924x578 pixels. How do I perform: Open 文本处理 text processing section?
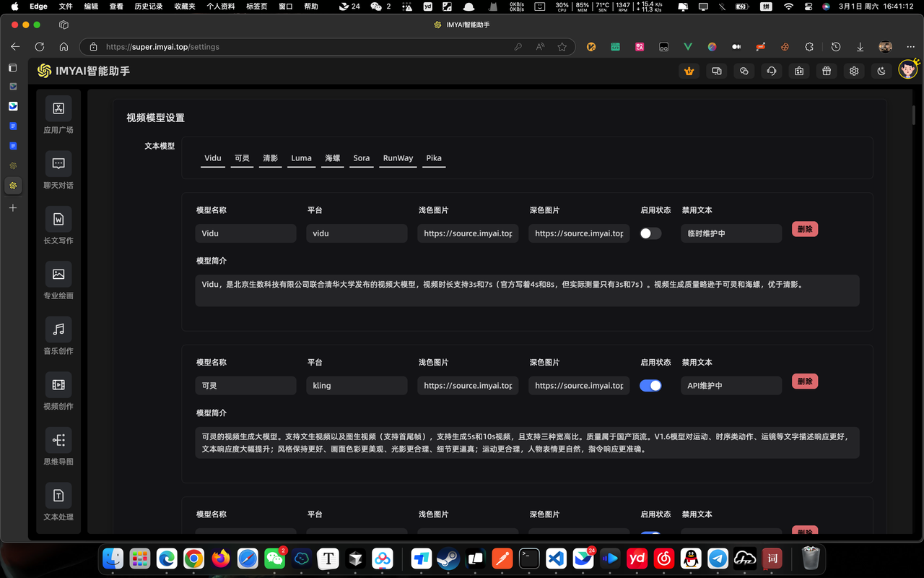pos(58,502)
